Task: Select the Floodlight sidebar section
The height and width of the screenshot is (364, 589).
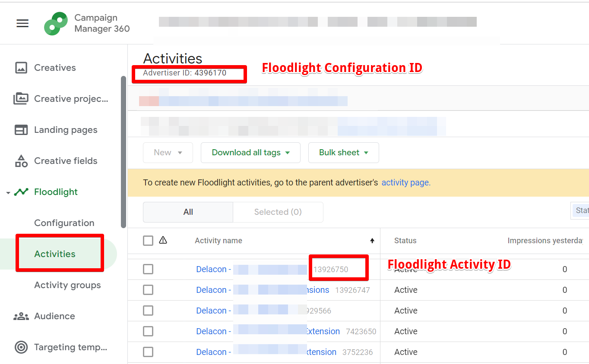Action: pyautogui.click(x=56, y=192)
